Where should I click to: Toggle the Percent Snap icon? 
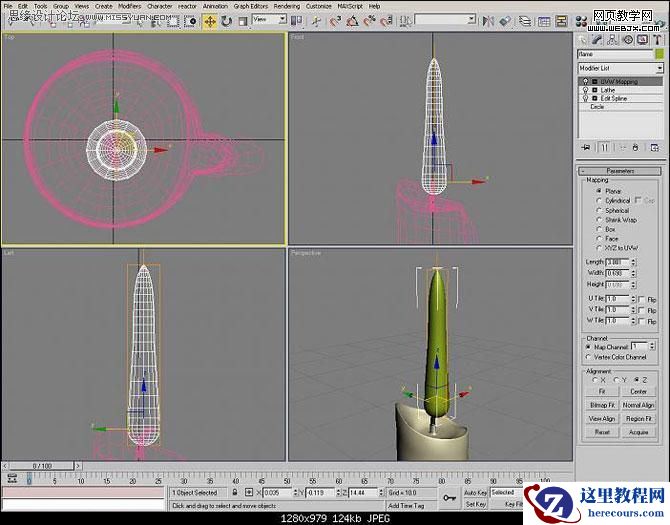tap(369, 21)
